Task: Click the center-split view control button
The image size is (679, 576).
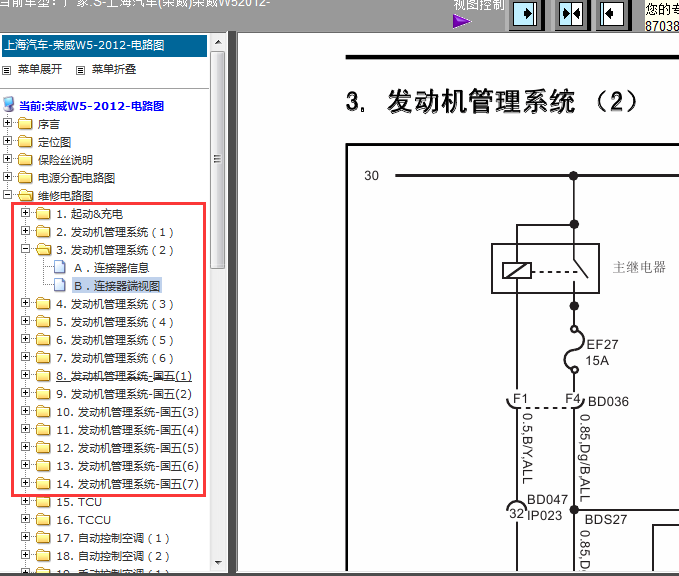Action: point(572,14)
